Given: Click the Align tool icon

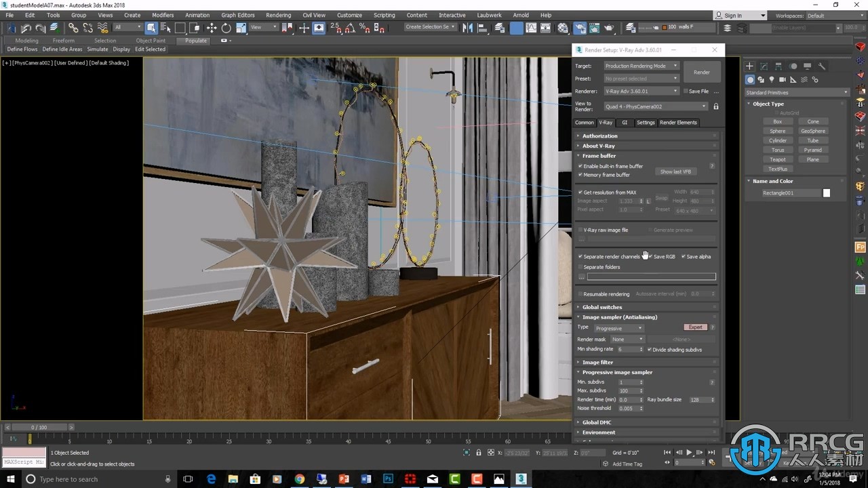Looking at the screenshot, I should point(484,28).
